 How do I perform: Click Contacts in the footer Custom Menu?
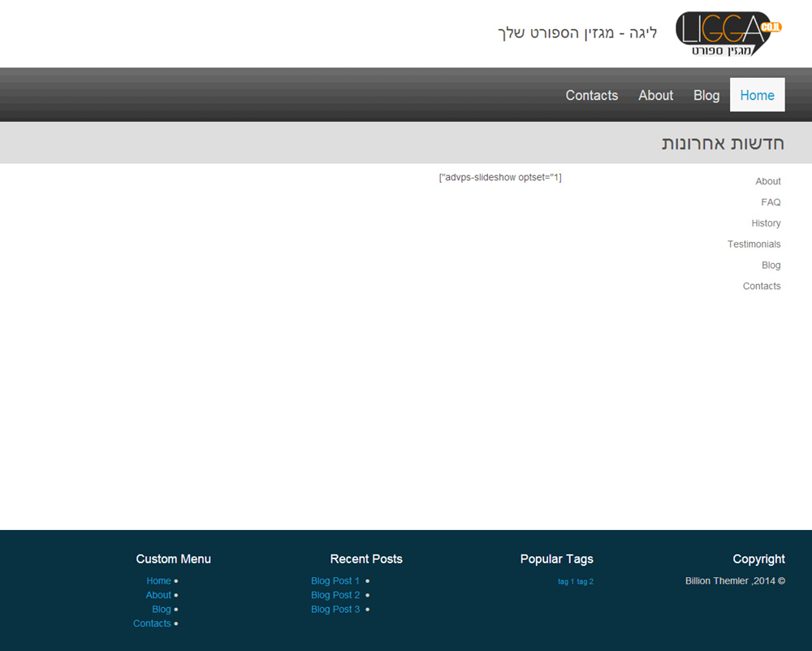click(x=152, y=623)
